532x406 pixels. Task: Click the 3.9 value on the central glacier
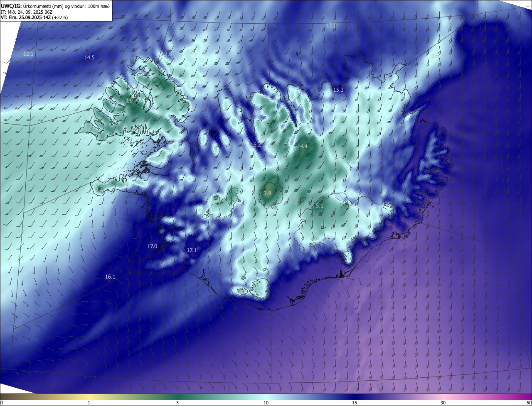(267, 193)
